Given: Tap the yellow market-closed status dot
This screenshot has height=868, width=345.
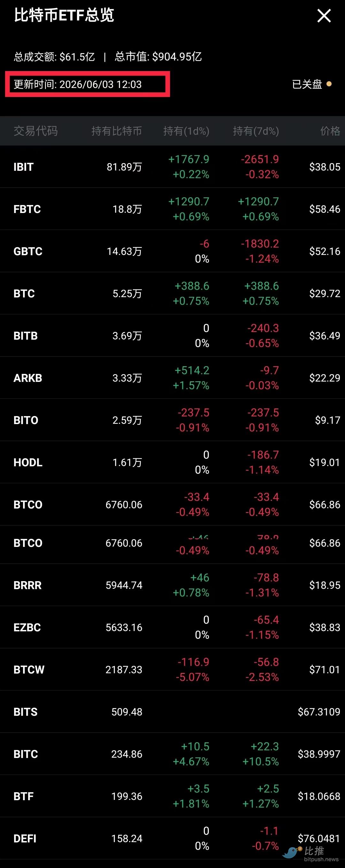Looking at the screenshot, I should pyautogui.click(x=329, y=84).
